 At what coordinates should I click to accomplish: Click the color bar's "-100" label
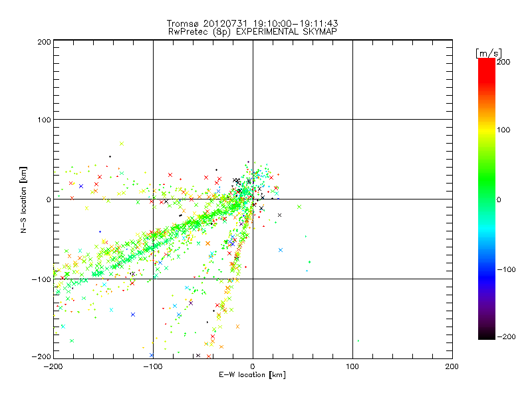click(x=506, y=269)
